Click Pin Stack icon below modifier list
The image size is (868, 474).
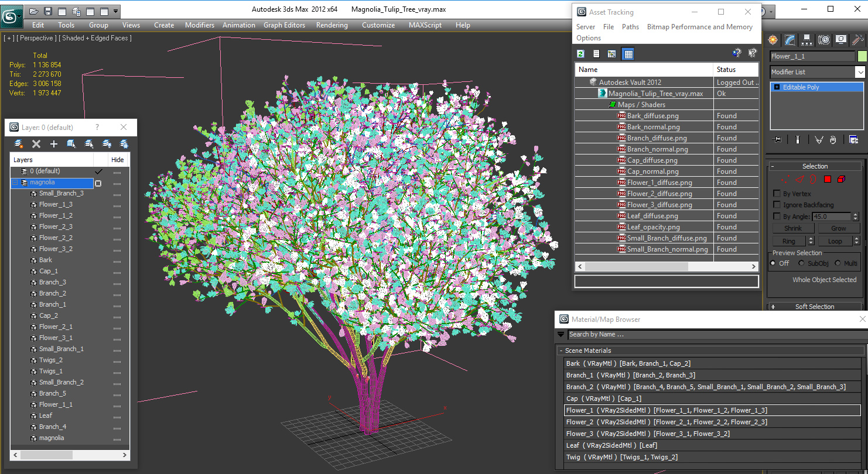[x=777, y=139]
